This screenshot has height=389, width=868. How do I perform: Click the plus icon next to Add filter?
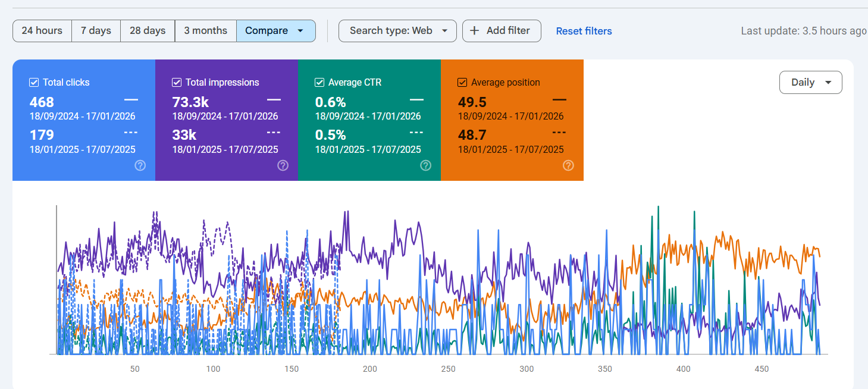473,31
